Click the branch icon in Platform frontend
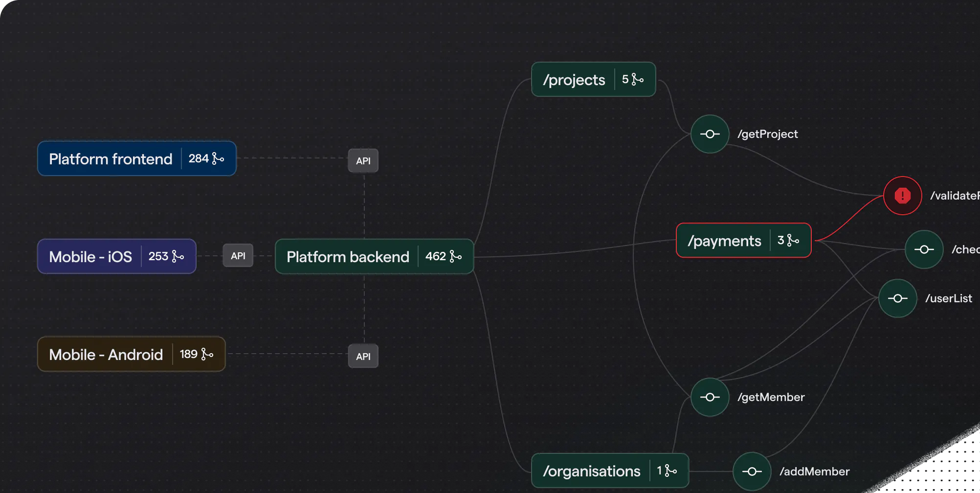The image size is (980, 493). click(x=218, y=158)
